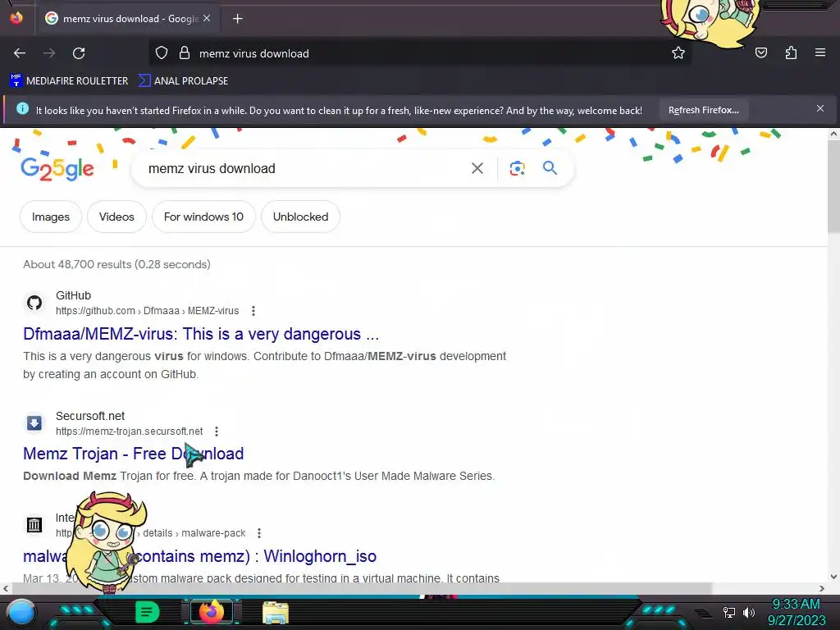Reload the page with the refresh icon
Screen dimensions: 840x630
pos(79,53)
